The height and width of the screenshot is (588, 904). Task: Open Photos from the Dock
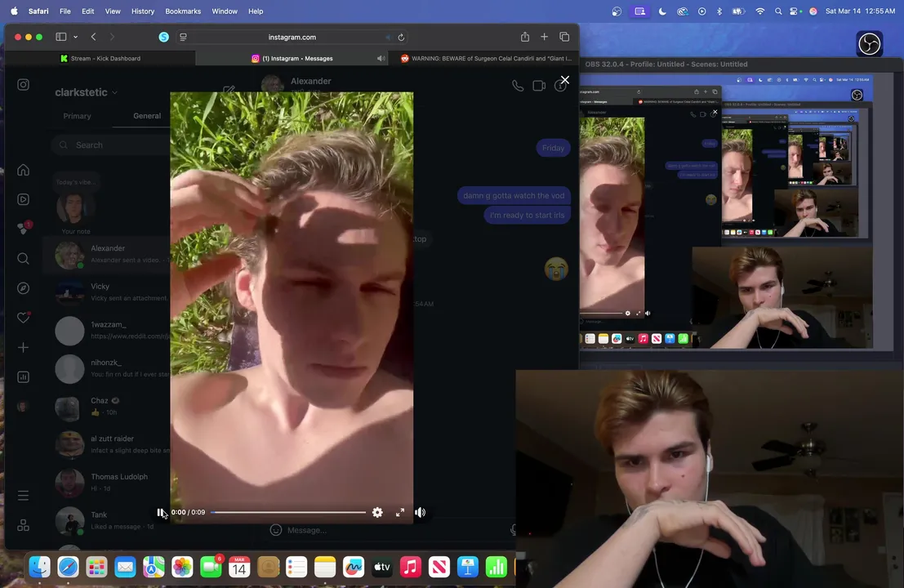click(182, 568)
